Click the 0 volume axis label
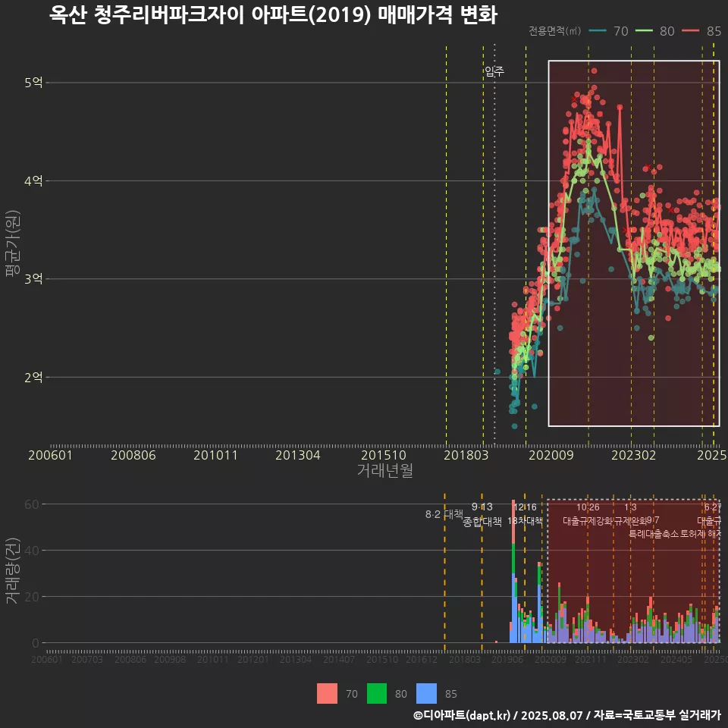The image size is (728, 728). click(x=36, y=643)
